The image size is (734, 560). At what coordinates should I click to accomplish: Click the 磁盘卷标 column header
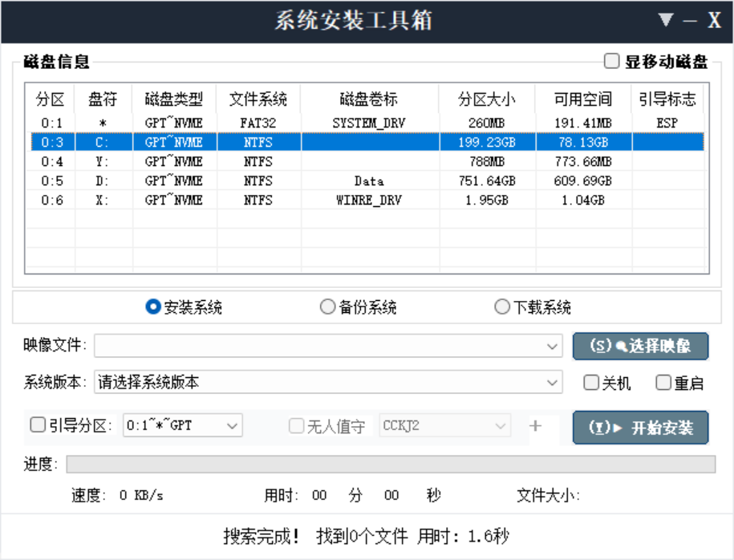(369, 99)
